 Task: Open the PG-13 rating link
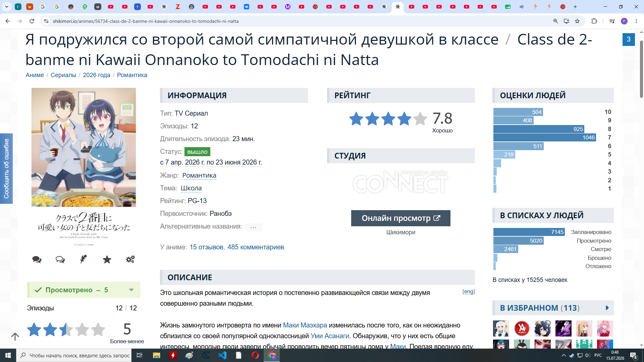197,201
